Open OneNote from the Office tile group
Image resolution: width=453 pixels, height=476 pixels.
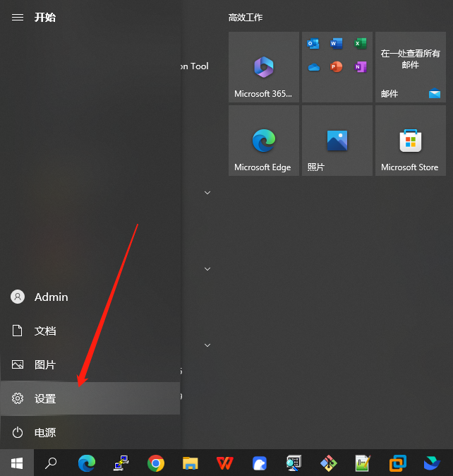[x=360, y=67]
